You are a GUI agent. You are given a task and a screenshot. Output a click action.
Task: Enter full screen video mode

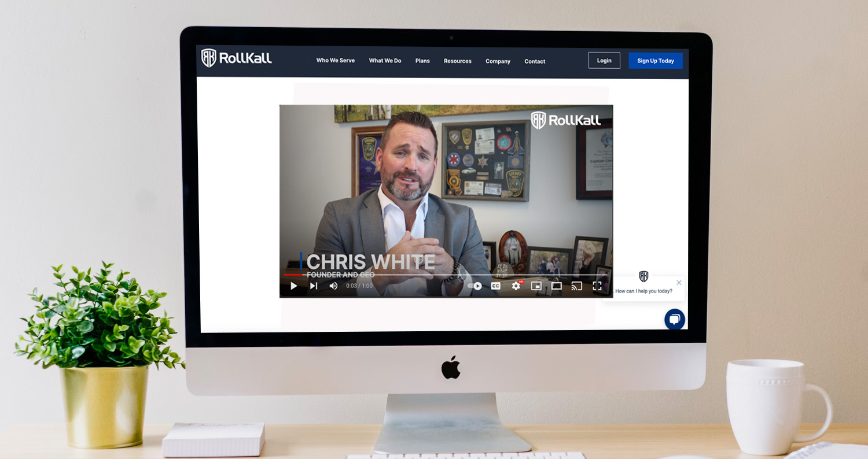597,286
